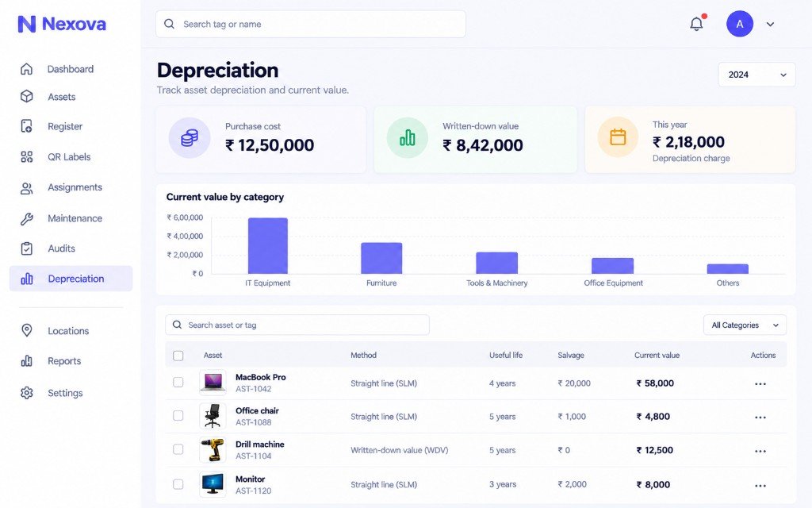The height and width of the screenshot is (508, 812).
Task: Sort by Useful life column header
Action: (x=506, y=355)
